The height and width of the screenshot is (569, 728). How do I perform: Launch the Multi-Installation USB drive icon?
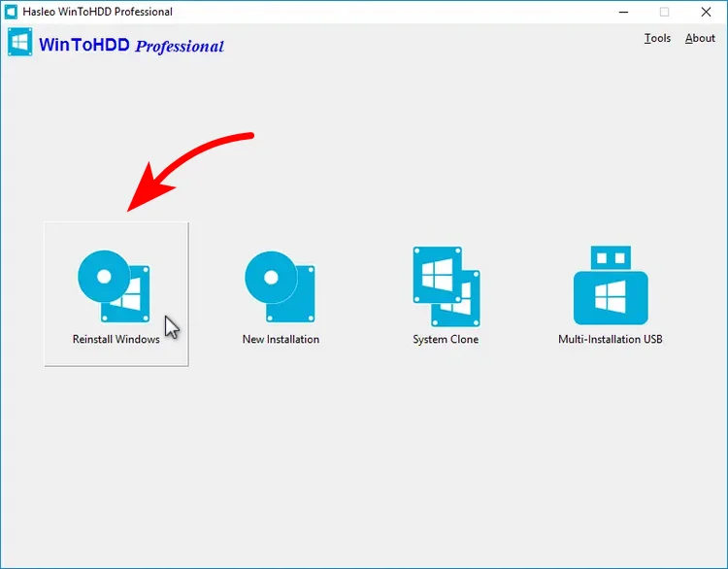pos(611,284)
